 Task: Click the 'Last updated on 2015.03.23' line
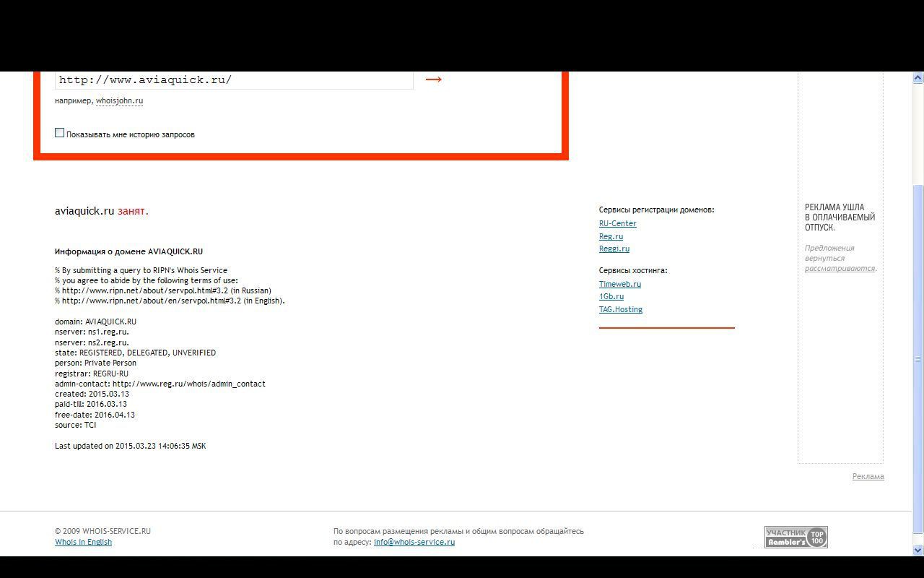point(130,446)
